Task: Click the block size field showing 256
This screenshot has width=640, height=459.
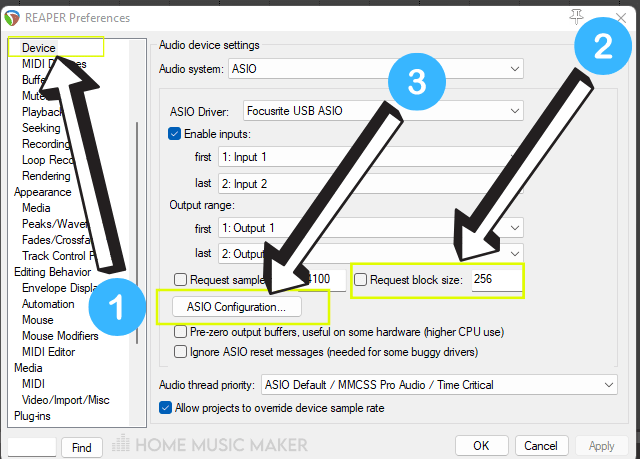Action: coord(497,279)
